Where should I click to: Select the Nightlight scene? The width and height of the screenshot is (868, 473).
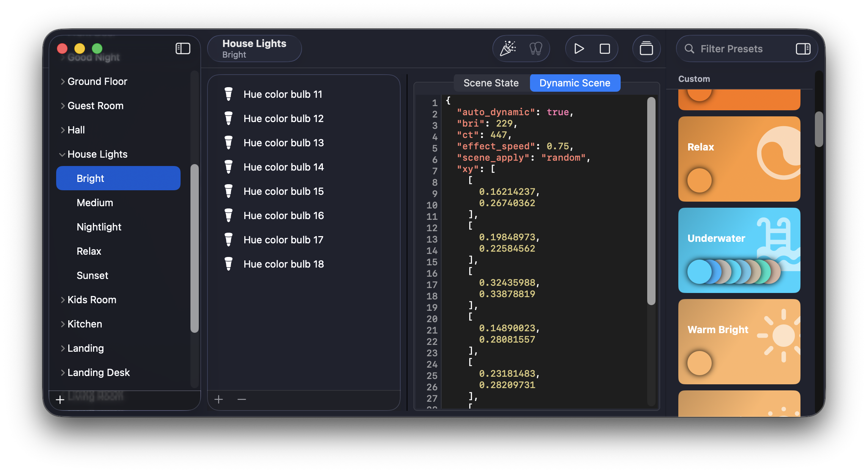click(x=118, y=227)
